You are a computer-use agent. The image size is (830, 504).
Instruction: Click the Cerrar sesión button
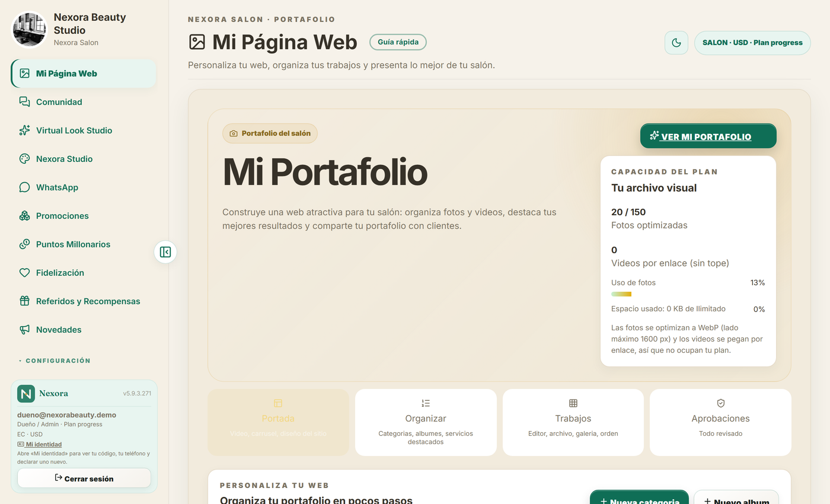84,478
